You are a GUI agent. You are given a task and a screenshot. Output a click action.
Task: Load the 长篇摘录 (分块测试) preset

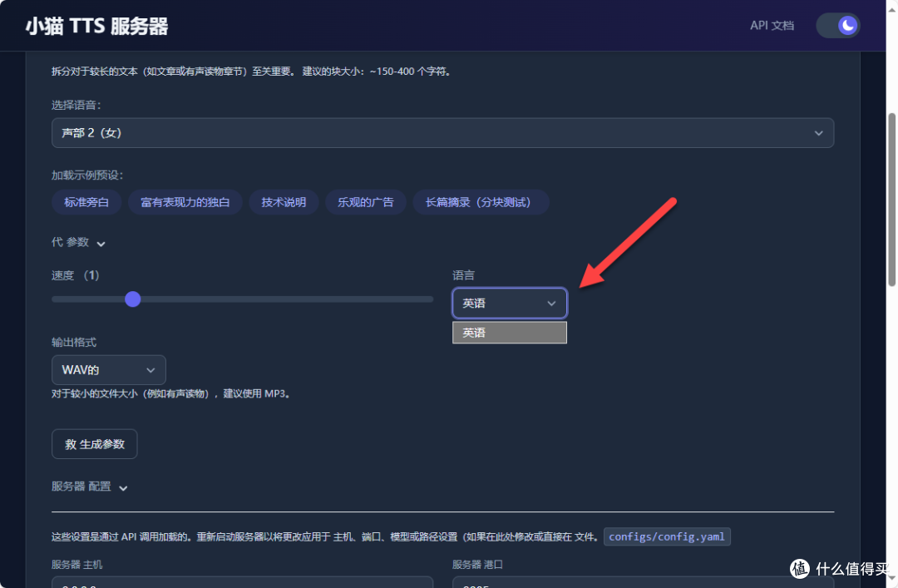481,202
